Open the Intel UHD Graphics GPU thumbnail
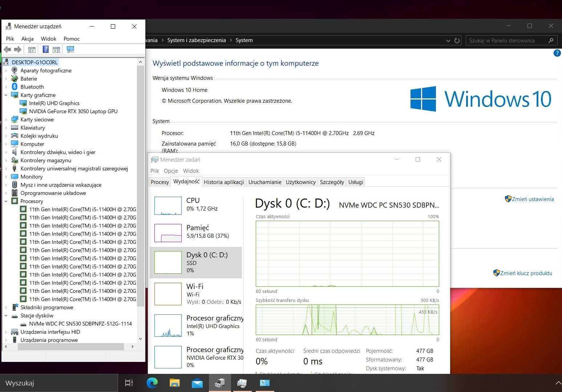The image size is (562, 392). 168,326
